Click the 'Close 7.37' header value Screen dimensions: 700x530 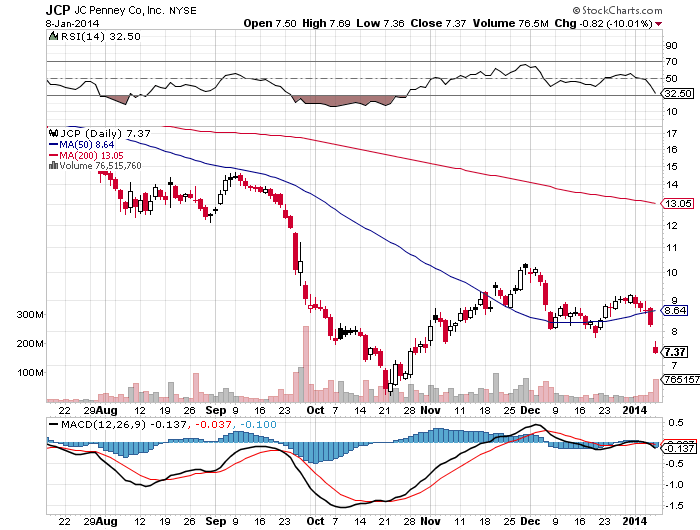pyautogui.click(x=438, y=23)
